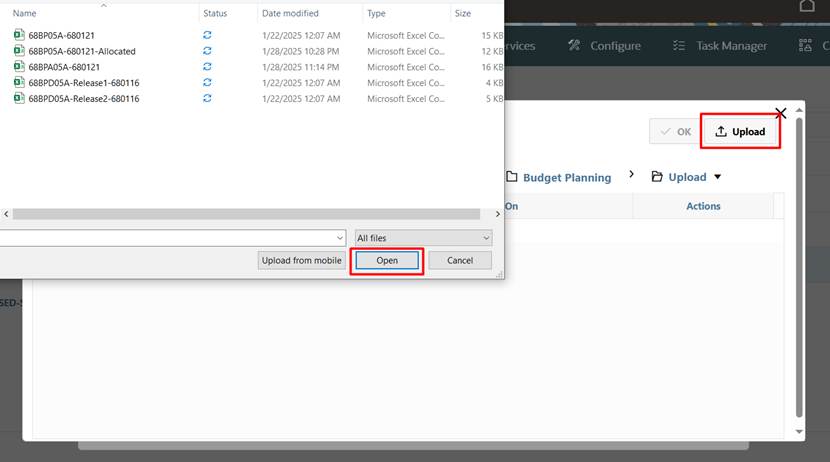Expand the file name combo box arrow
Image resolution: width=830 pixels, height=462 pixels.
click(337, 238)
